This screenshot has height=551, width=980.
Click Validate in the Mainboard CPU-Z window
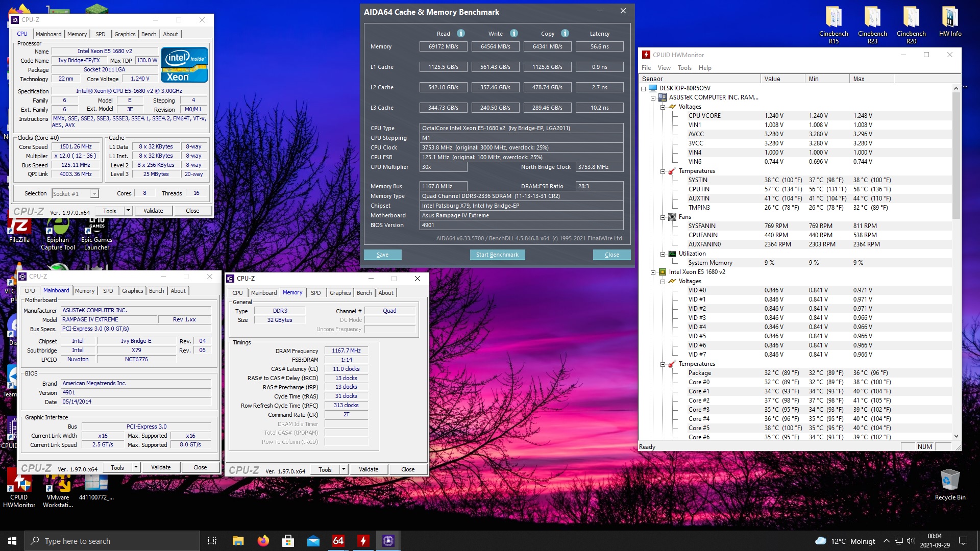[x=161, y=467]
